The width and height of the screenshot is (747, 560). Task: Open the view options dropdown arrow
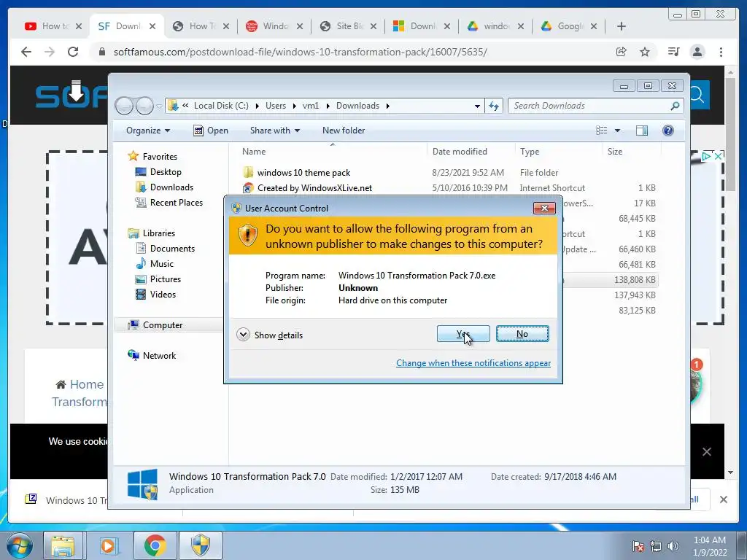(617, 131)
